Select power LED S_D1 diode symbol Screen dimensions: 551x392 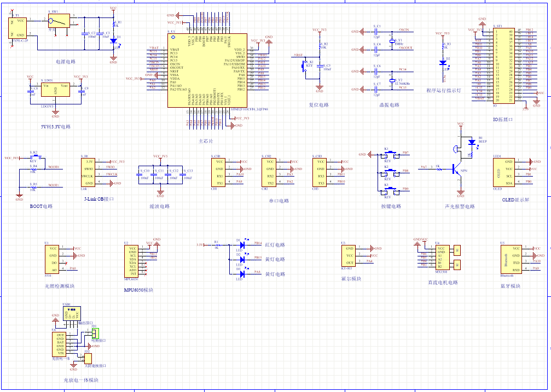[x=113, y=41]
